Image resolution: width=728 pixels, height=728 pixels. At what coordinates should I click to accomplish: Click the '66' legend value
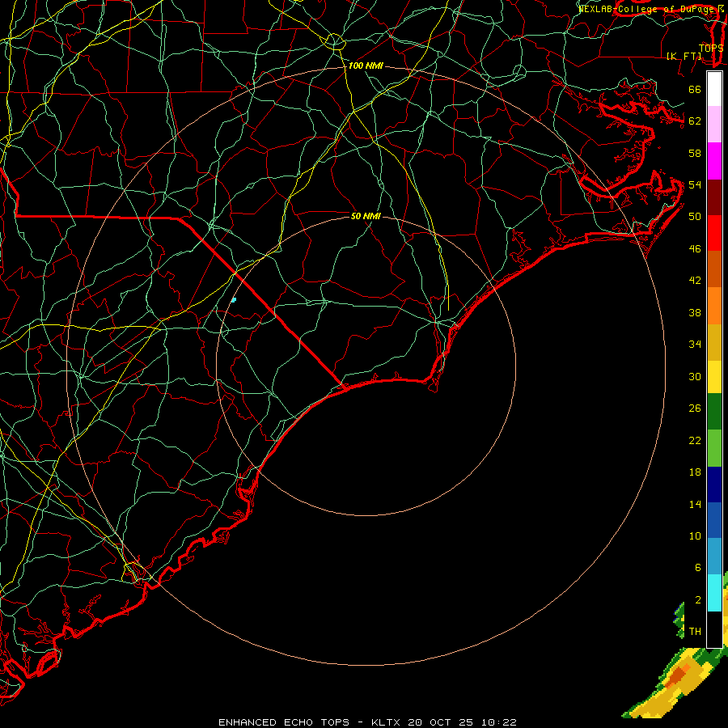[x=695, y=89]
